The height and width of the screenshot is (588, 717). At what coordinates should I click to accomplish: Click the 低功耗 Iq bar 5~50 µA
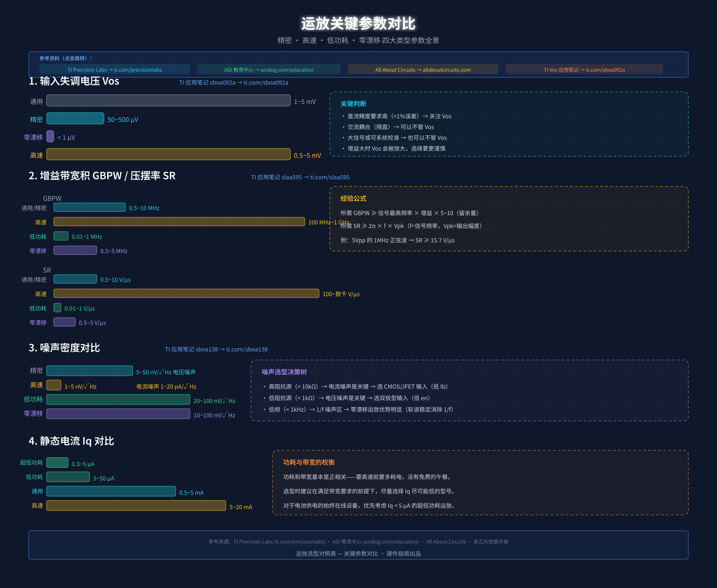[68, 477]
